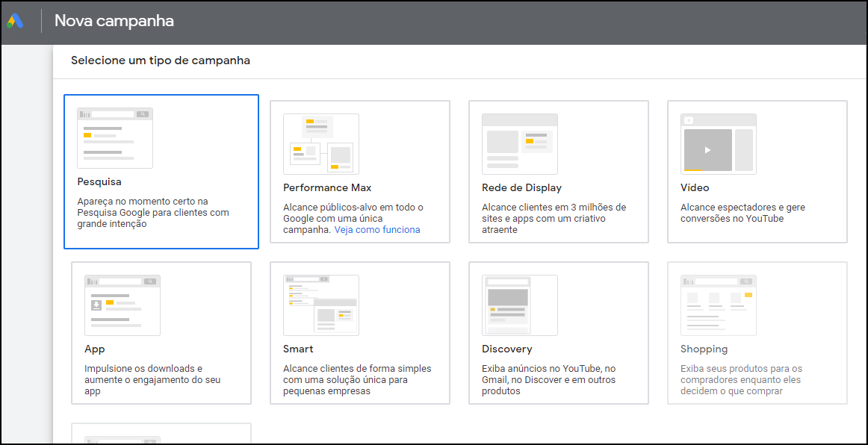This screenshot has height=445, width=868.
Task: Choose the App campaign card
Action: [x=161, y=333]
